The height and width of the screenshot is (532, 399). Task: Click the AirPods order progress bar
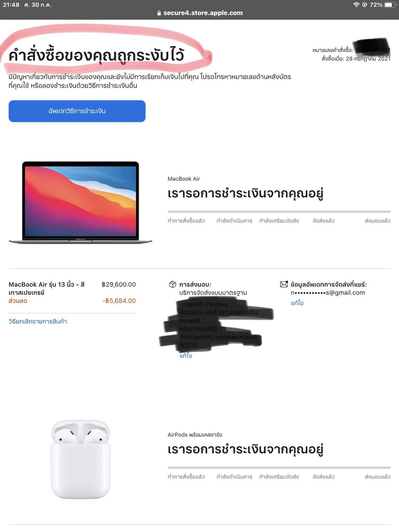pos(279,468)
